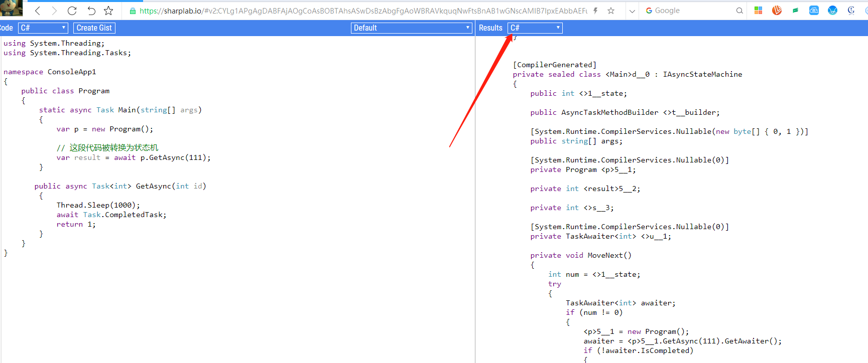
Task: Click the small green flag extension icon
Action: (x=795, y=11)
